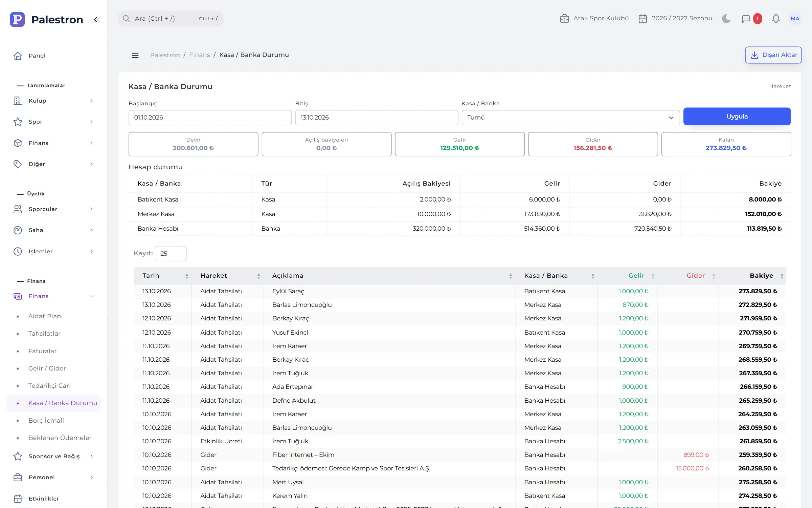Expand the Finans cube menu chevron
812x508 pixels.
tap(91, 143)
